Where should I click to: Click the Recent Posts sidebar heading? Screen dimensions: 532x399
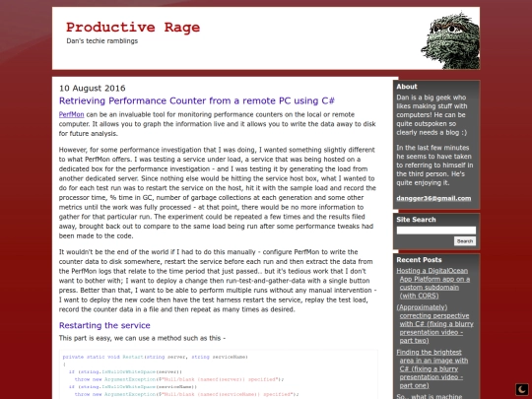point(419,260)
